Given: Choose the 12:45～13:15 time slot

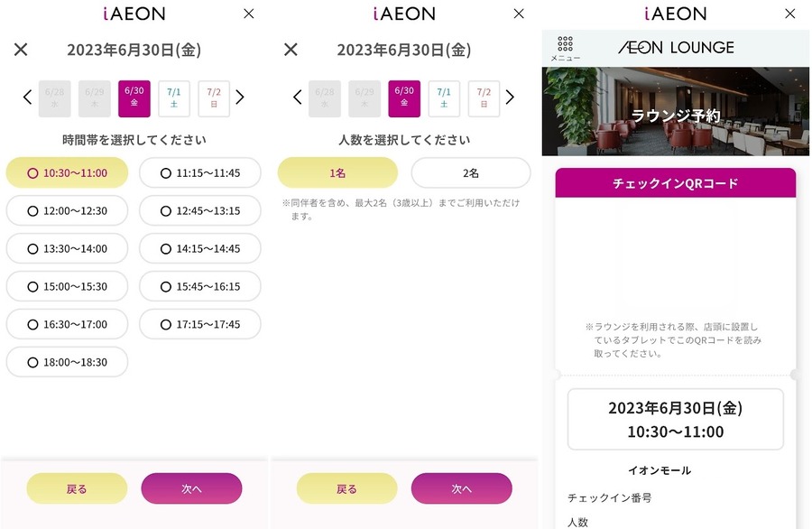Looking at the screenshot, I should coord(200,210).
